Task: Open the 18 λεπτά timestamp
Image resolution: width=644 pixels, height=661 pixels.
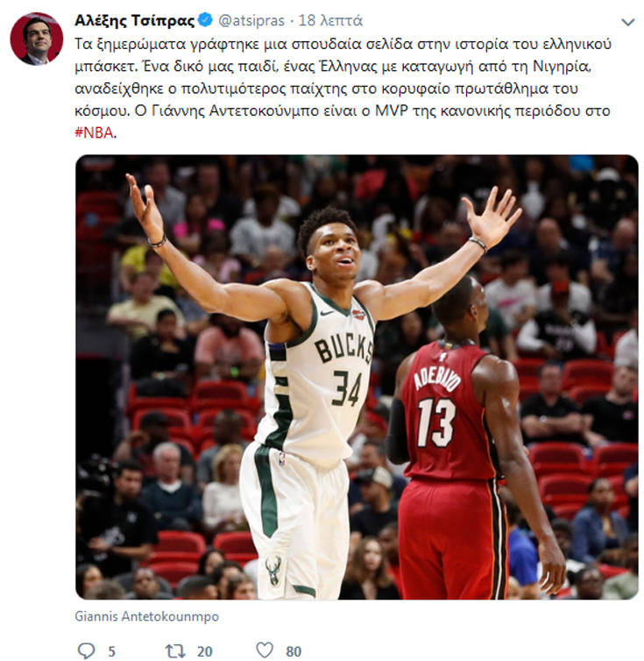Action: 330,20
